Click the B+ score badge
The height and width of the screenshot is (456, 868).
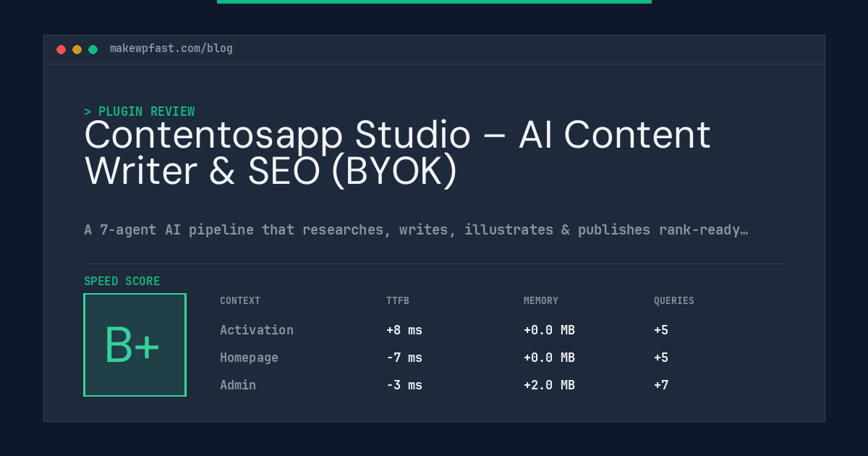click(135, 345)
